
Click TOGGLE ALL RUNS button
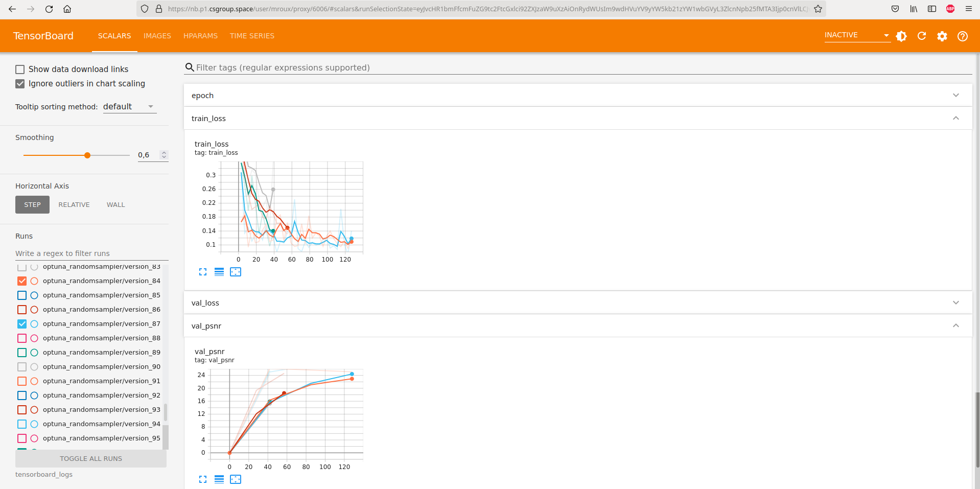click(91, 459)
